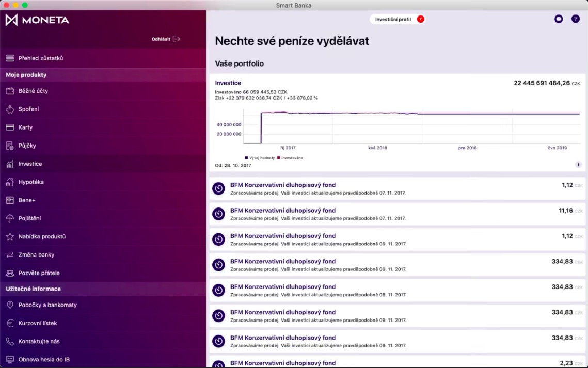
Task: Click the Odhlásit logout arrow icon
Action: (176, 39)
